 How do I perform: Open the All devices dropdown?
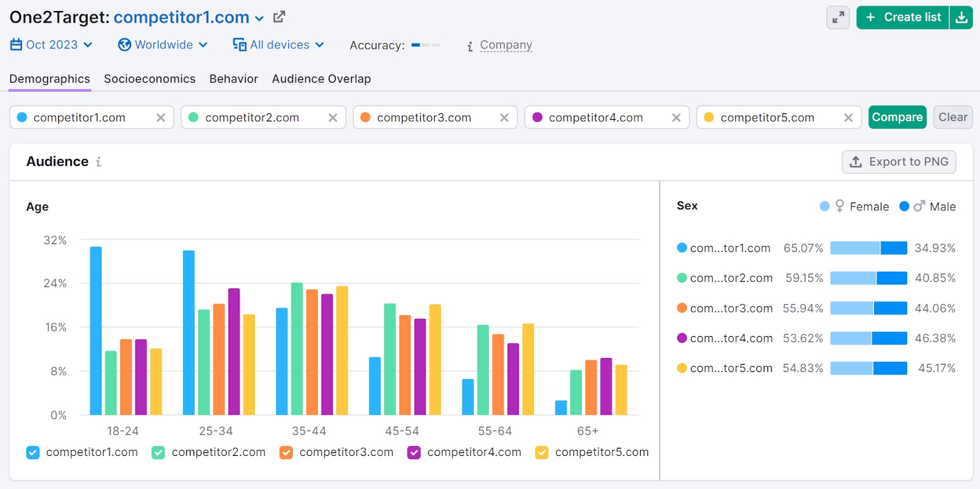click(x=279, y=45)
